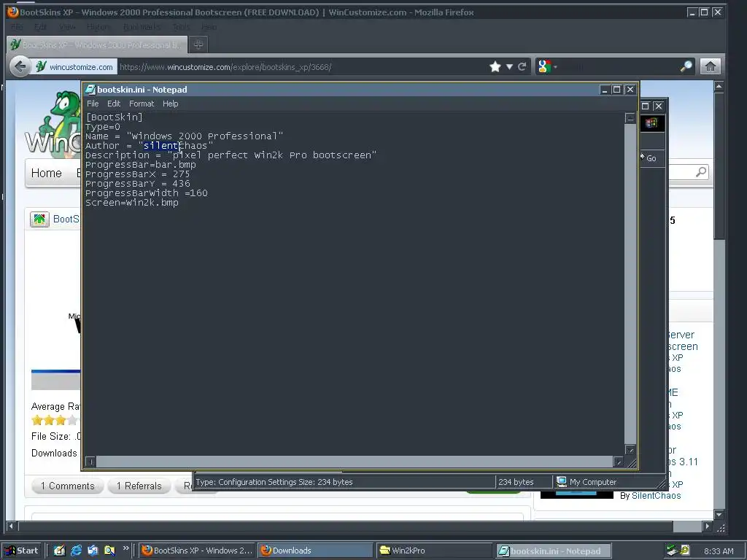The width and height of the screenshot is (747, 560).
Task: Open Notepad's File menu
Action: pos(93,104)
